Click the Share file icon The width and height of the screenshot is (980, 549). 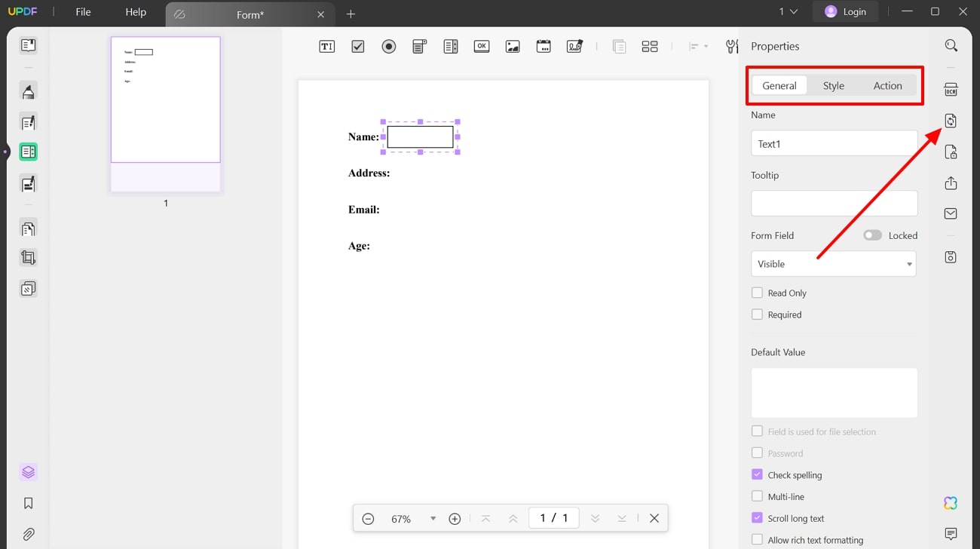(x=951, y=183)
